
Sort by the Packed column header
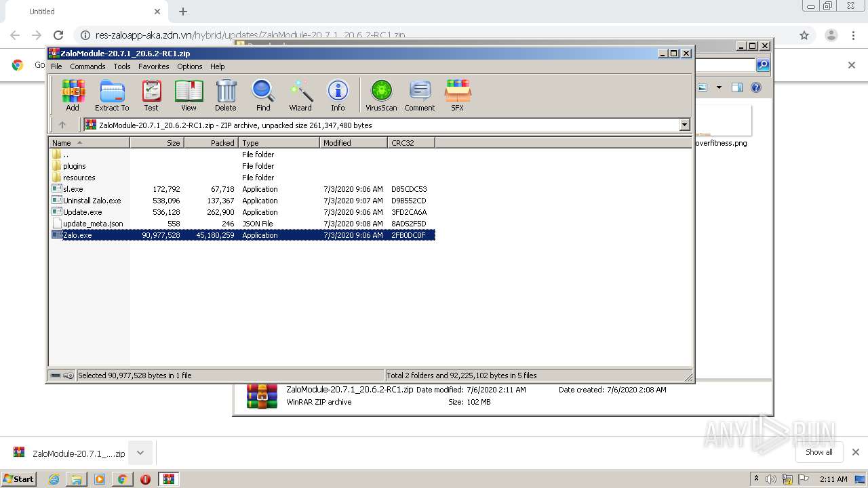[x=212, y=143]
